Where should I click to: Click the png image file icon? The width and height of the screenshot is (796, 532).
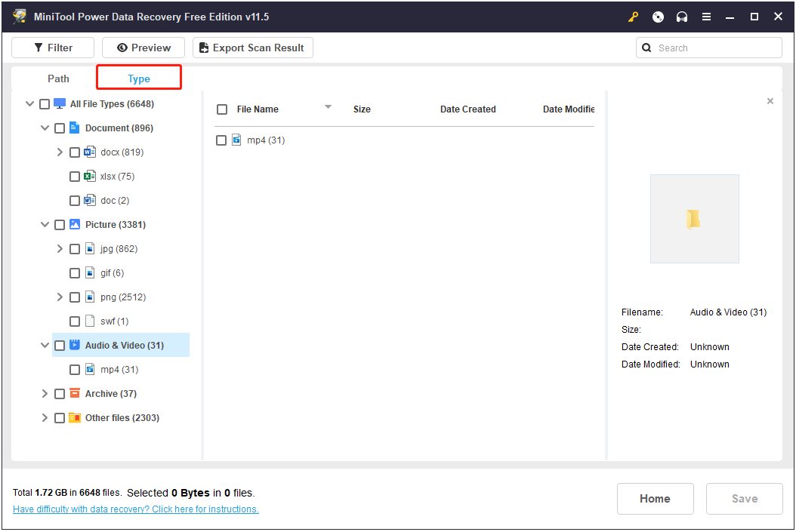click(x=90, y=297)
